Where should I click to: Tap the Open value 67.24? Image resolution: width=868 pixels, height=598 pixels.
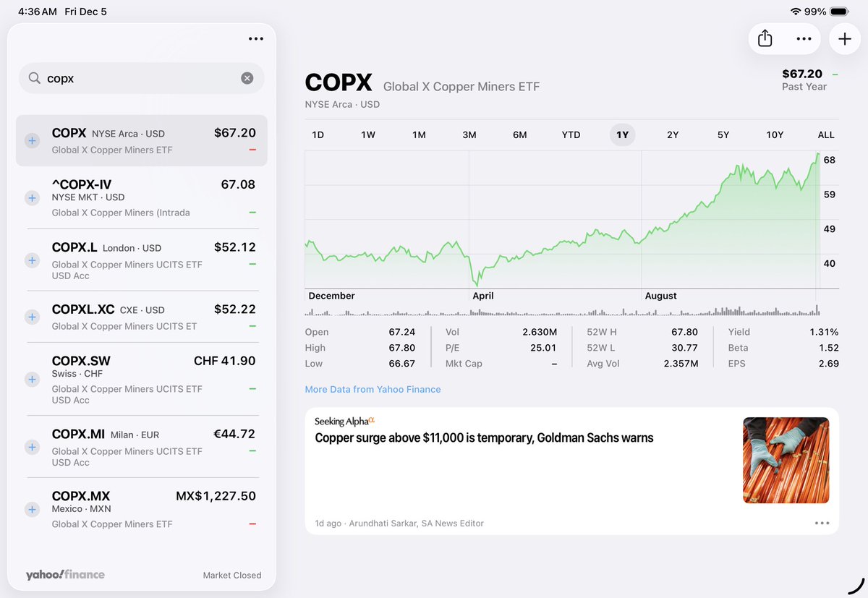tap(402, 332)
